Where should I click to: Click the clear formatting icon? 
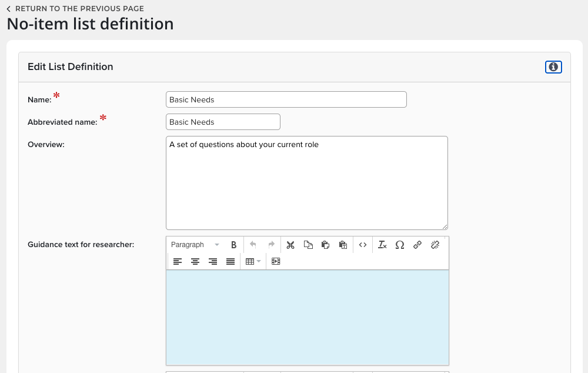382,245
